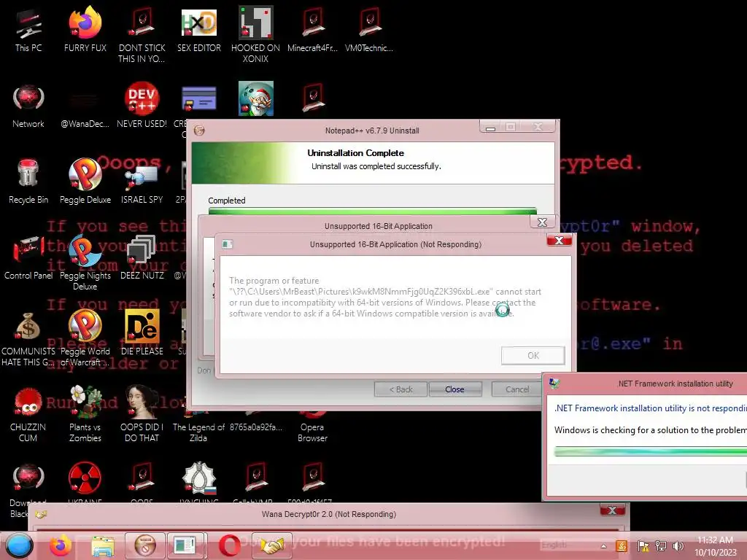Switch to the 16-bit application taskbar button

click(x=185, y=545)
